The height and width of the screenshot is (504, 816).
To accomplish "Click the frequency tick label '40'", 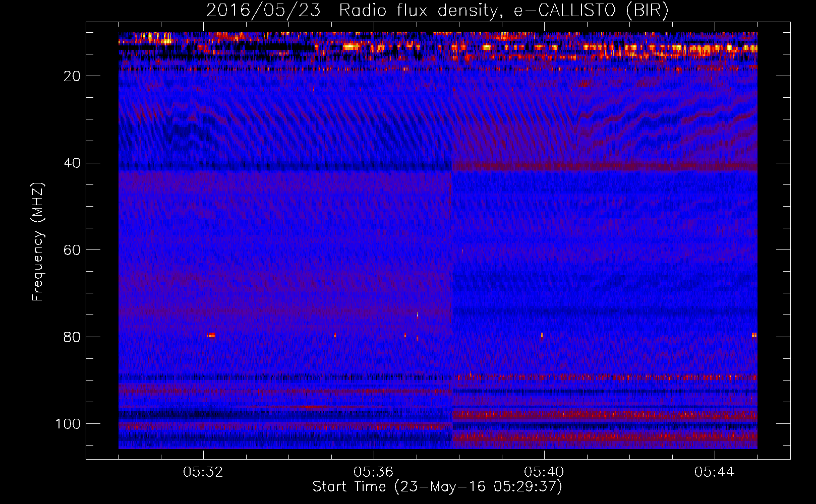I will pyautogui.click(x=72, y=163).
